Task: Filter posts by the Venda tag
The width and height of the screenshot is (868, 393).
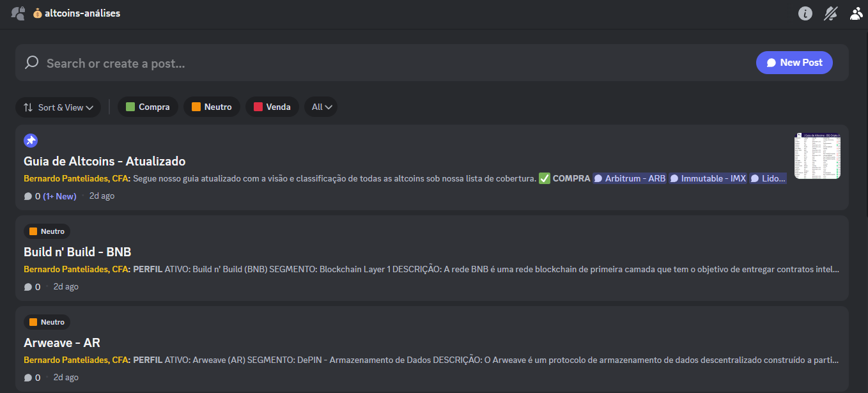Action: (x=272, y=107)
